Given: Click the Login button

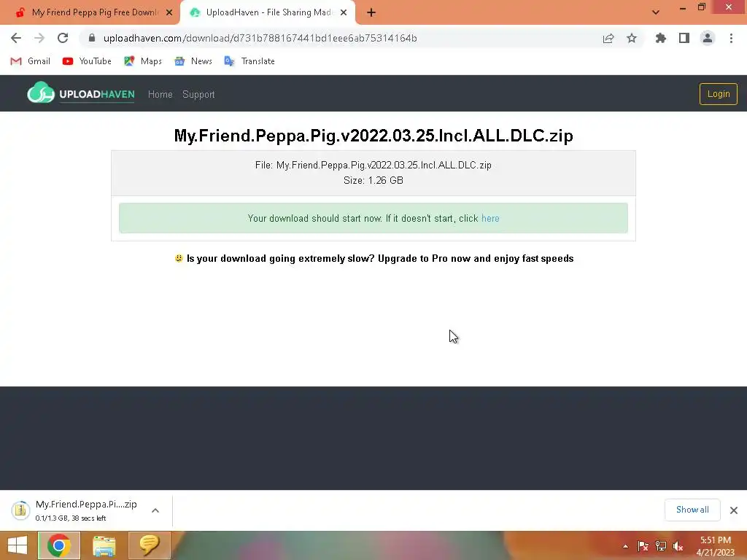Looking at the screenshot, I should coord(718,94).
